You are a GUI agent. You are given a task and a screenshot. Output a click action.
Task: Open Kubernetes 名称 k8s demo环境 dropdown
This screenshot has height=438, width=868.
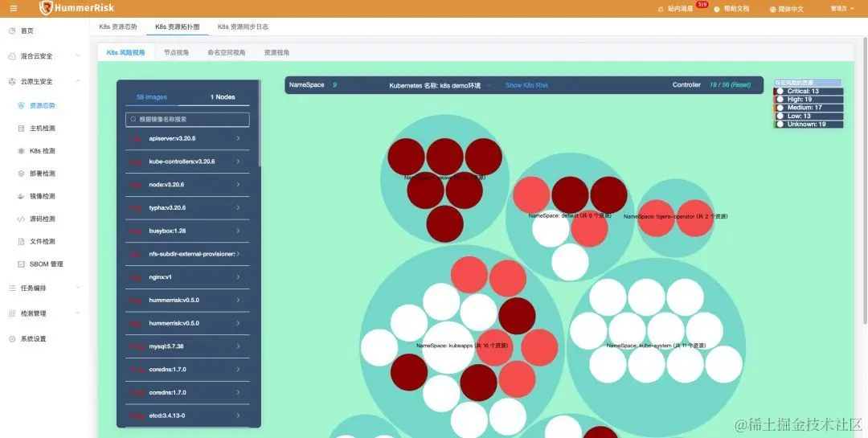pos(440,85)
